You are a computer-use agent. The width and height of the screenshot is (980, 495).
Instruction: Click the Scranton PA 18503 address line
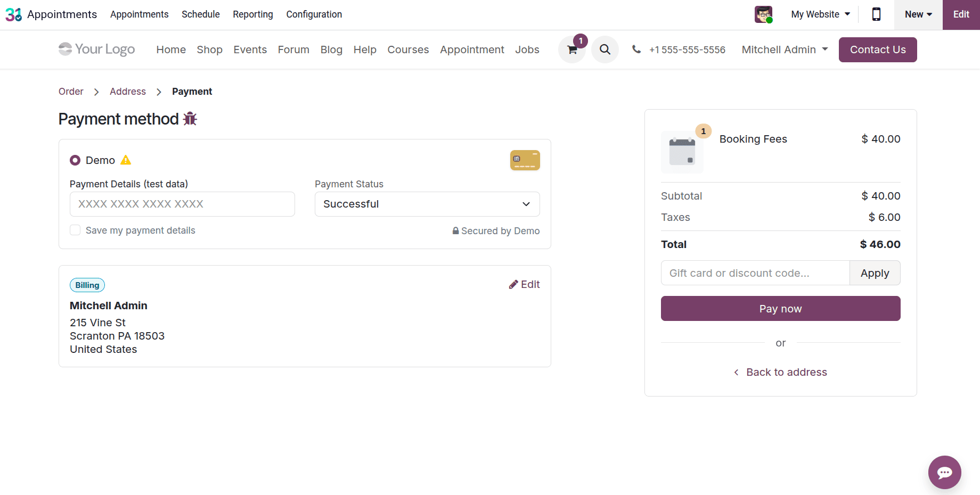point(117,336)
